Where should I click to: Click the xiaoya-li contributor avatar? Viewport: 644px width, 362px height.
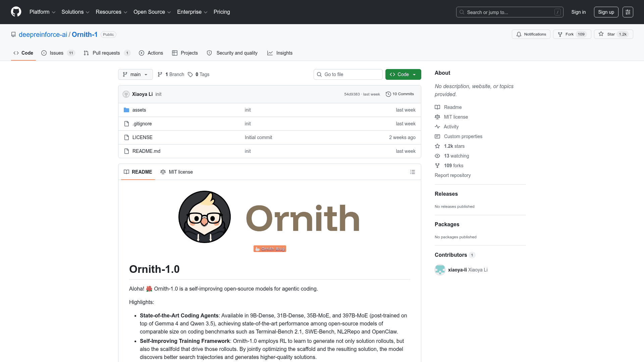[440, 270]
